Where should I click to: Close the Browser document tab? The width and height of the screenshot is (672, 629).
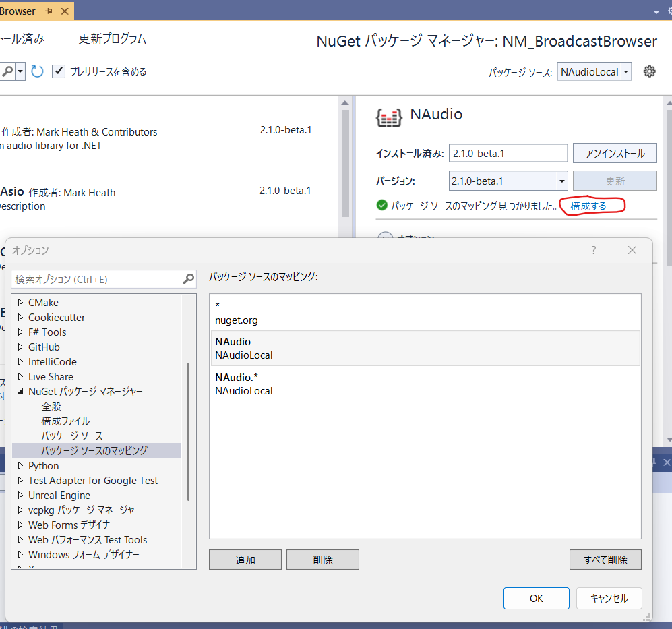click(65, 11)
